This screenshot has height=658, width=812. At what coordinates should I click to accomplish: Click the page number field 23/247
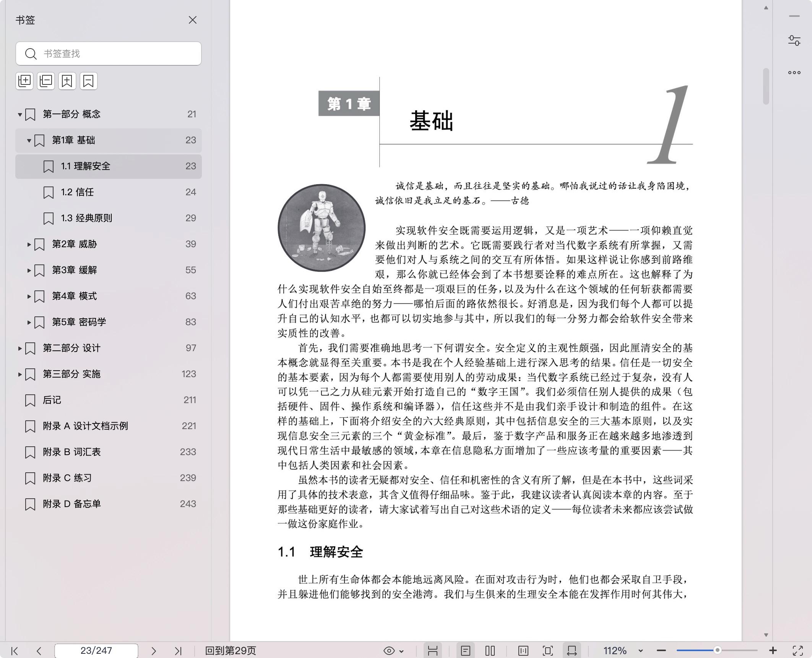pyautogui.click(x=96, y=651)
